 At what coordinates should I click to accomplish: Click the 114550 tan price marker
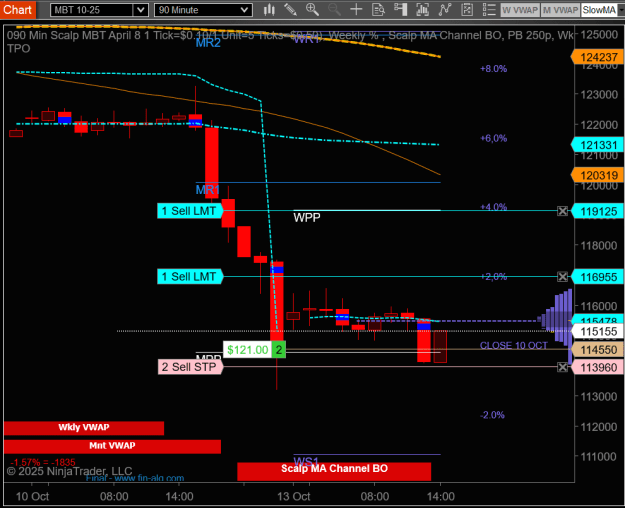[x=597, y=350]
